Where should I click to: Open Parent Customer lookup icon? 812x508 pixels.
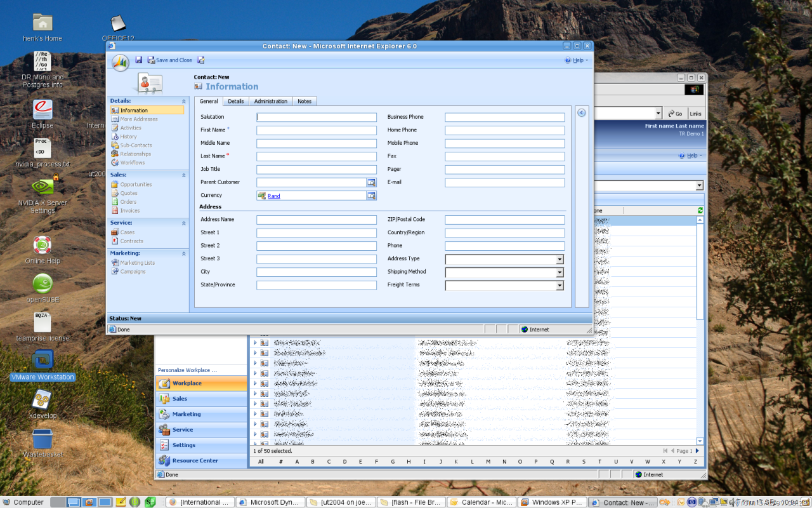point(372,182)
